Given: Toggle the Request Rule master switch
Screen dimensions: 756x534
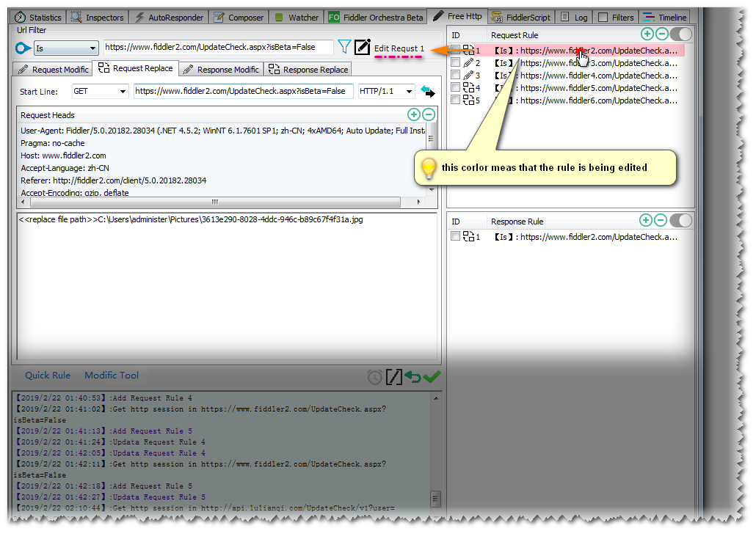Looking at the screenshot, I should pyautogui.click(x=681, y=34).
